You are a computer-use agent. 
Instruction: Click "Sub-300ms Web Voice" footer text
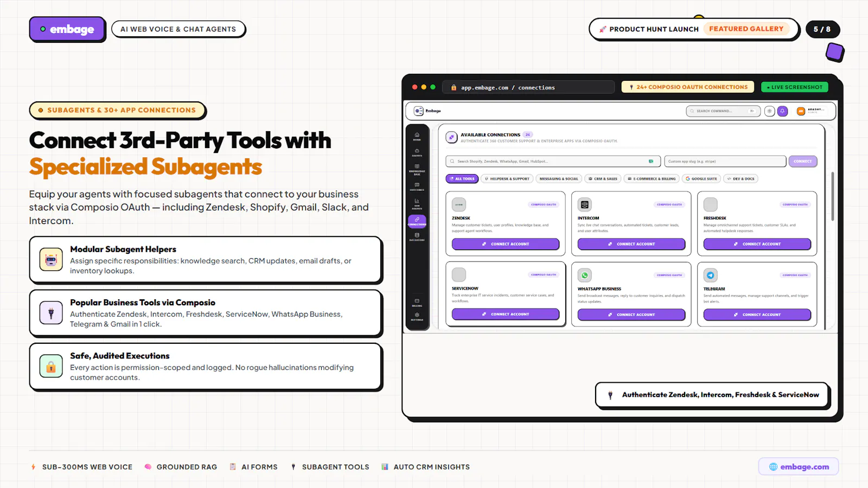point(87,467)
